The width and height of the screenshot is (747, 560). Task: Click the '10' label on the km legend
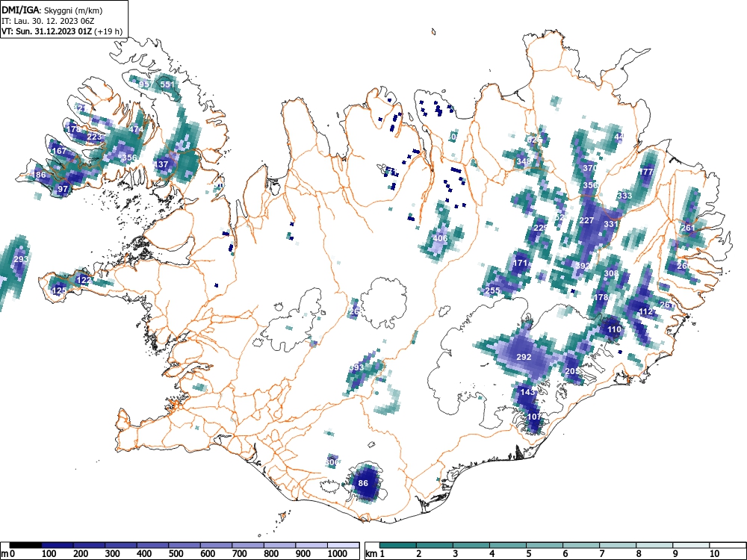(715, 554)
